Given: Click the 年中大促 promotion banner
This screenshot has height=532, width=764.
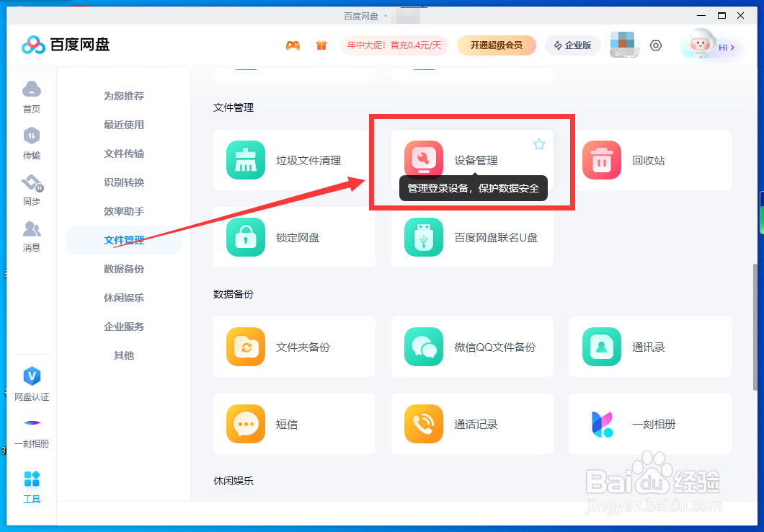Looking at the screenshot, I should coord(394,45).
